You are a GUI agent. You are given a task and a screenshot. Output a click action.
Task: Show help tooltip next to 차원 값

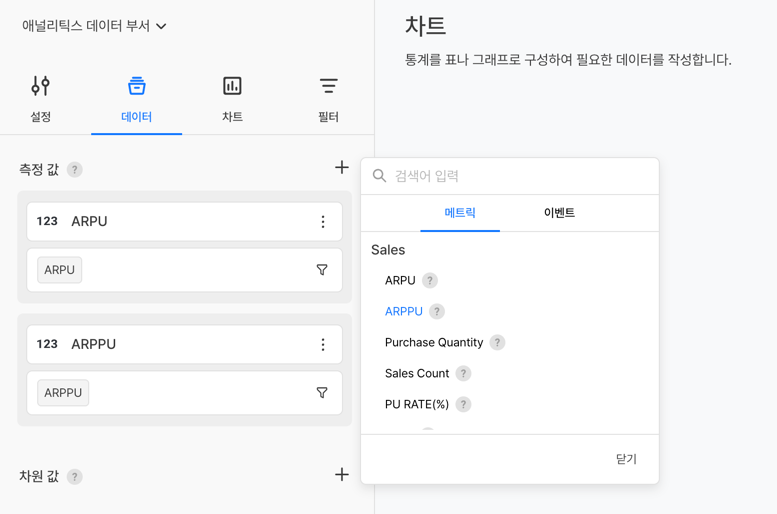(75, 477)
